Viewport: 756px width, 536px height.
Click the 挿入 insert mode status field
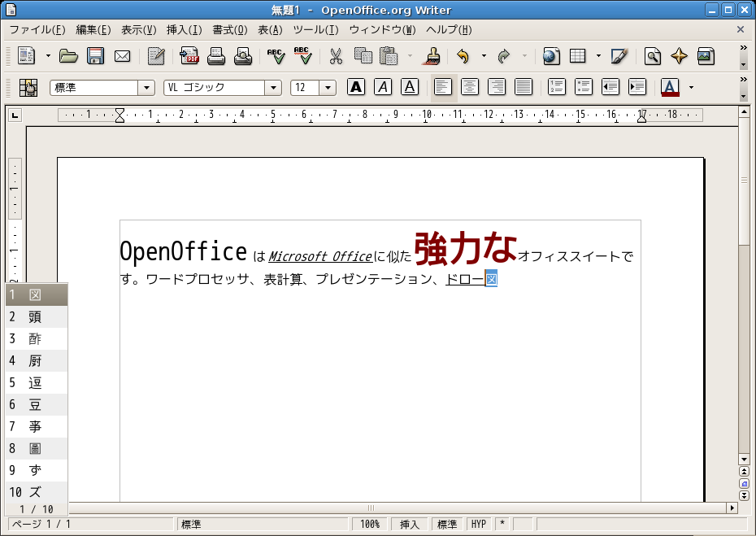[410, 524]
